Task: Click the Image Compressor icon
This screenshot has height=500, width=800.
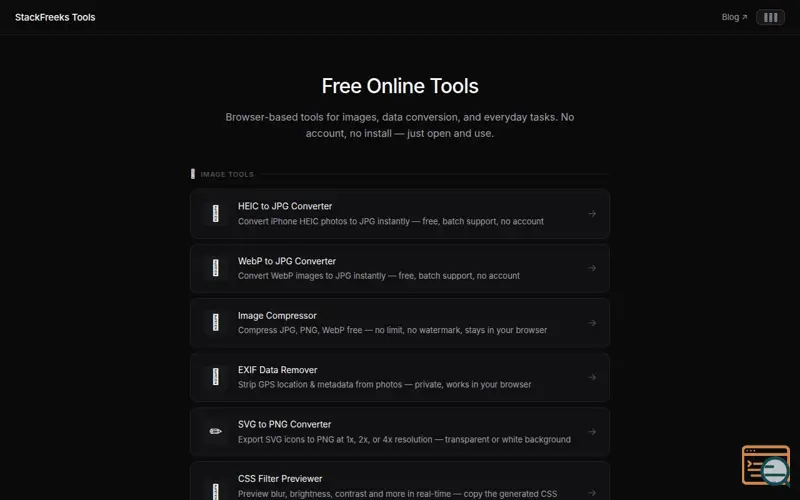Action: [215, 322]
